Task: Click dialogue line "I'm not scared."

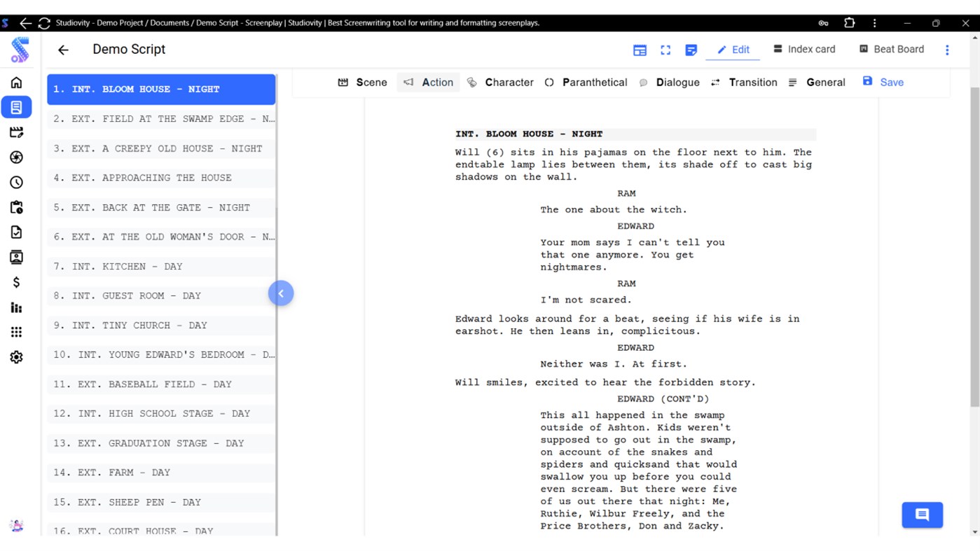Action: pyautogui.click(x=586, y=300)
